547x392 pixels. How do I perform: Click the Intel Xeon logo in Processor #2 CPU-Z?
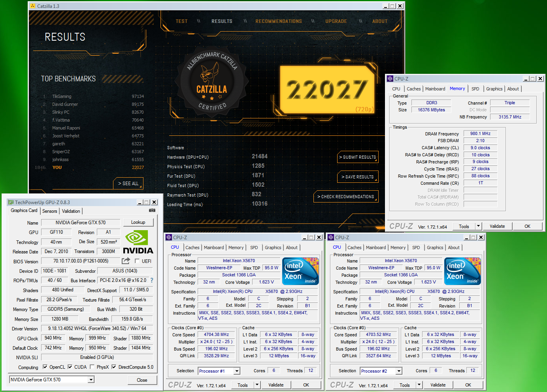point(463,271)
